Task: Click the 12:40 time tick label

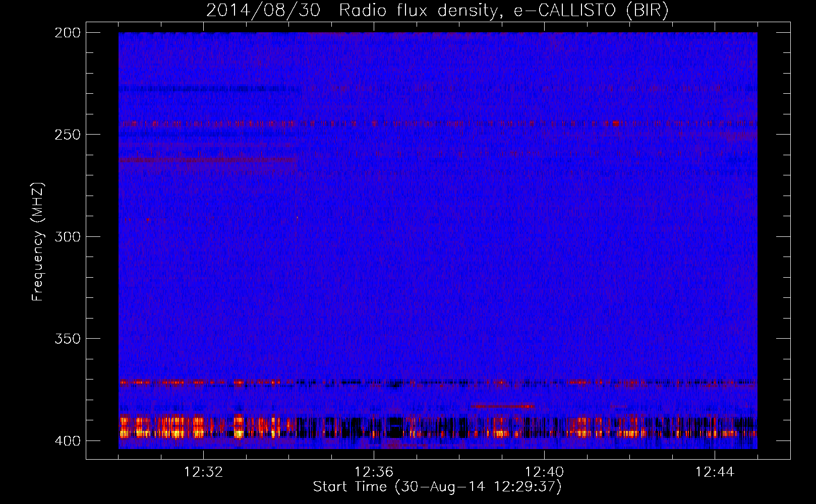Action: click(544, 472)
